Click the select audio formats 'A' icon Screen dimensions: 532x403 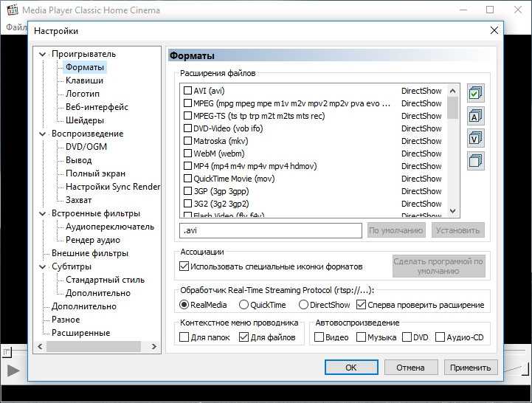pyautogui.click(x=475, y=116)
